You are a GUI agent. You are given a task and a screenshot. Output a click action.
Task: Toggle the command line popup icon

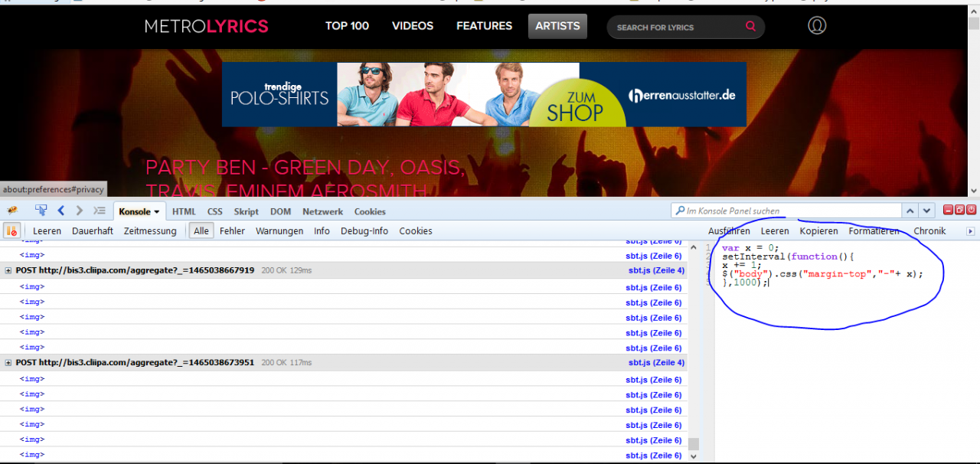(x=99, y=211)
